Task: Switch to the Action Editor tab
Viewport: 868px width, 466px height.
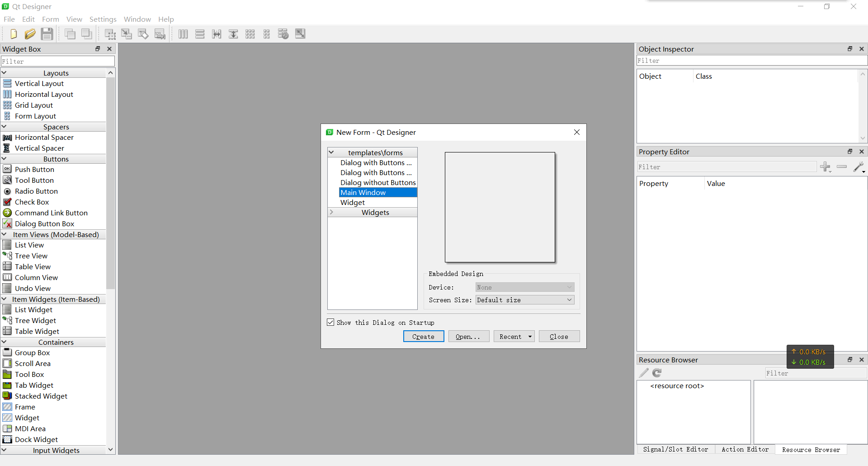Action: point(745,449)
